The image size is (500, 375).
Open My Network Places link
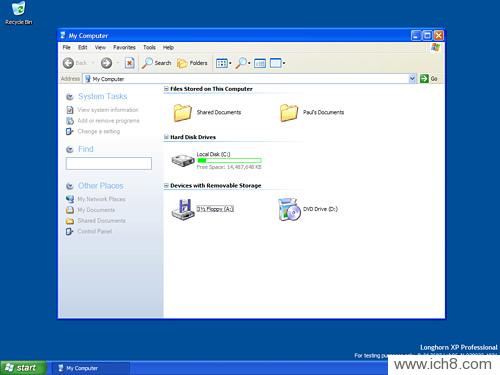(x=101, y=199)
